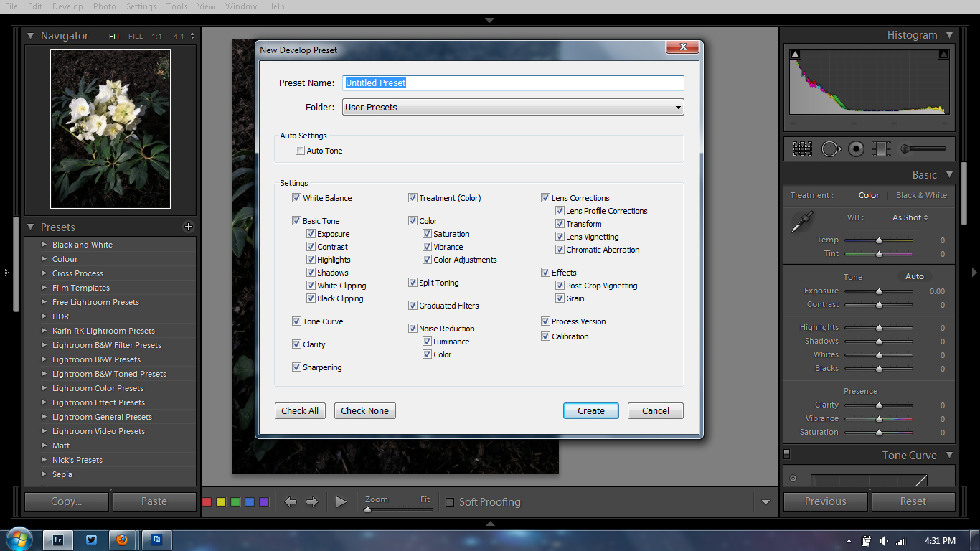Viewport: 980px width, 551px height.
Task: Click the Navigator flower thumbnail
Action: point(110,128)
